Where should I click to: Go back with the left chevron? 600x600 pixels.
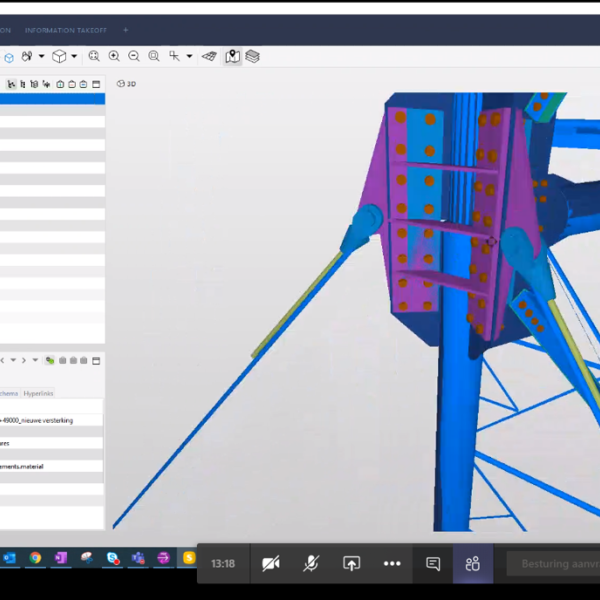coord(3,360)
